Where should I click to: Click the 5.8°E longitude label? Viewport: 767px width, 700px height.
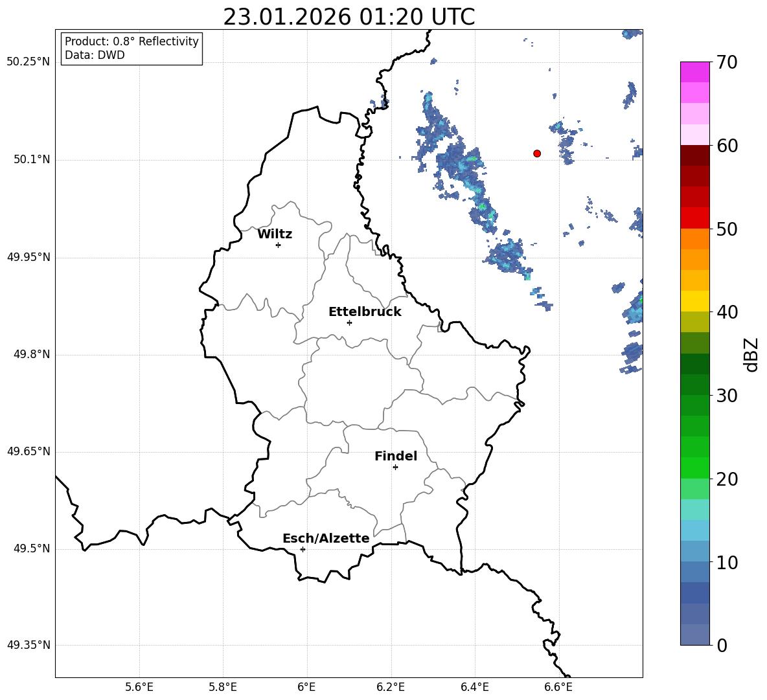tap(223, 687)
